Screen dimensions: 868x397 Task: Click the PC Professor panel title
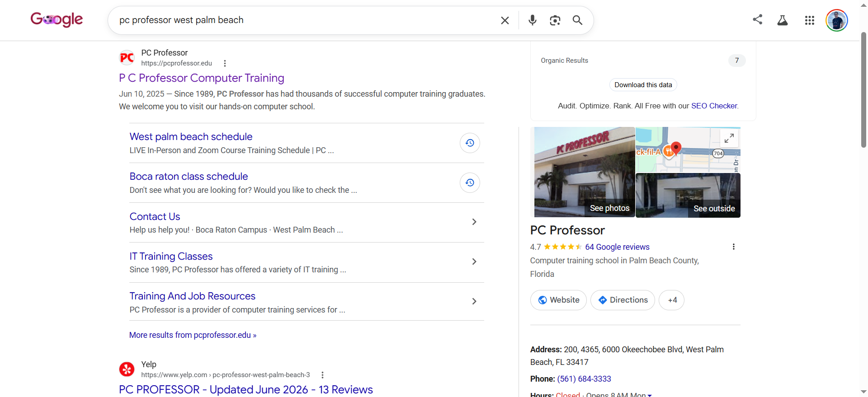tap(567, 230)
